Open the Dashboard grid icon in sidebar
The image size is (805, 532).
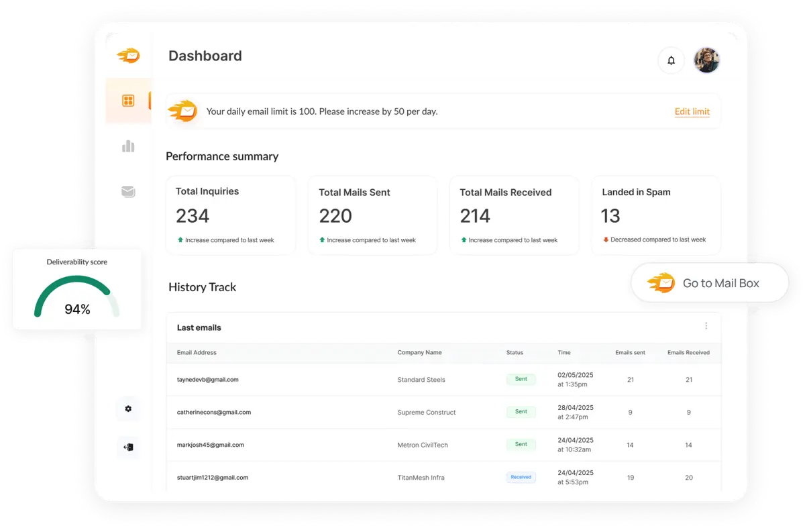pos(128,101)
